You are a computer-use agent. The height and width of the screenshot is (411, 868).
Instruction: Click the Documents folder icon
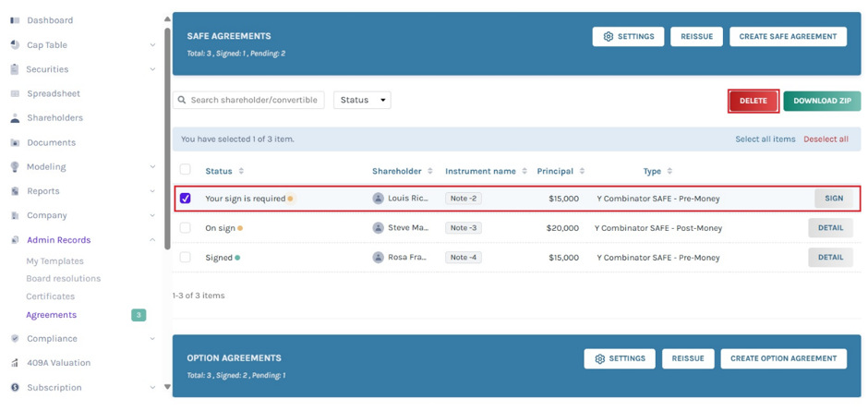pyautogui.click(x=15, y=142)
